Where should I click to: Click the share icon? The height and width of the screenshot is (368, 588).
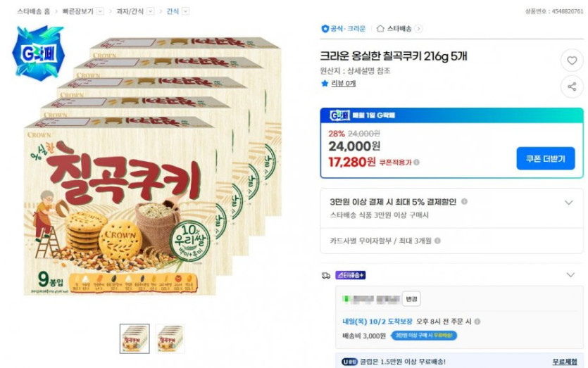572,87
